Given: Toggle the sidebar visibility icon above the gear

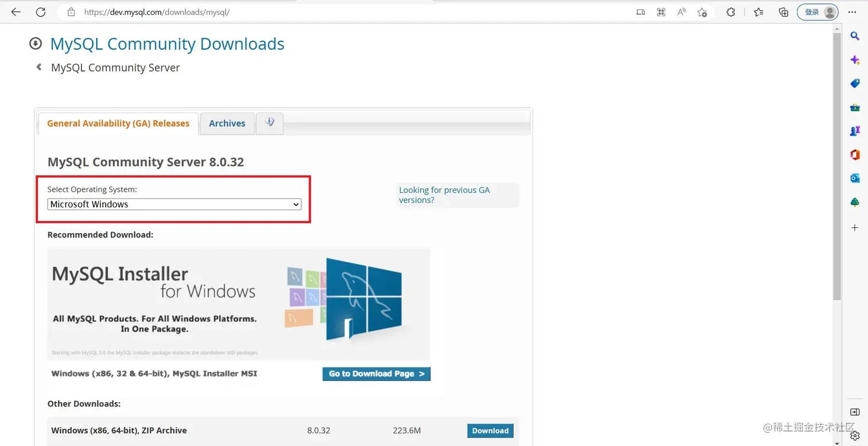Looking at the screenshot, I should [855, 412].
